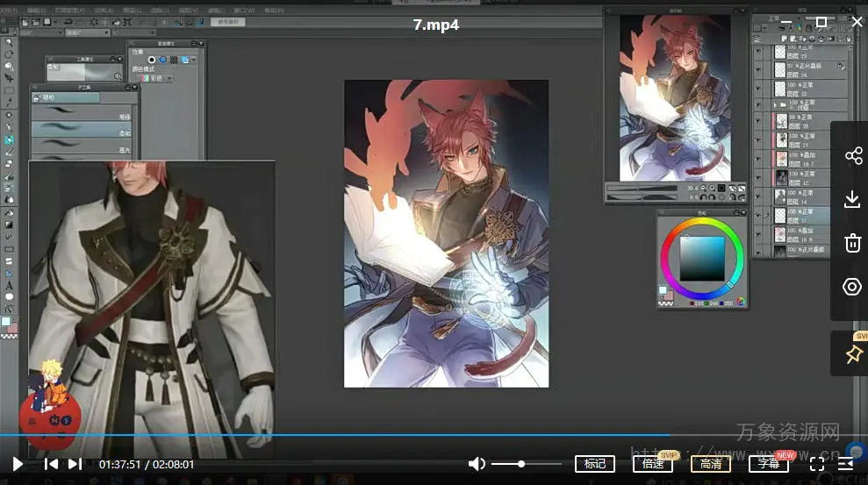This screenshot has height=485, width=868.
Task: Jump to the next video
Action: (x=75, y=464)
